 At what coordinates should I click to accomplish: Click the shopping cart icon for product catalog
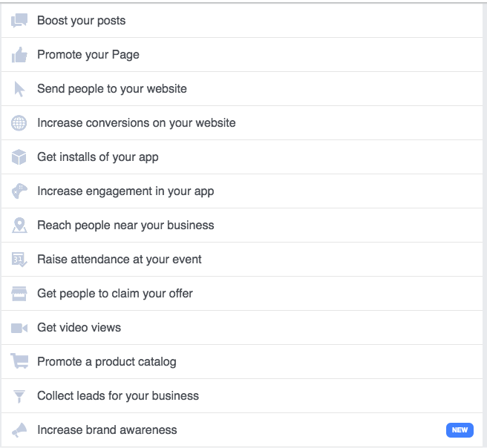[x=19, y=362]
